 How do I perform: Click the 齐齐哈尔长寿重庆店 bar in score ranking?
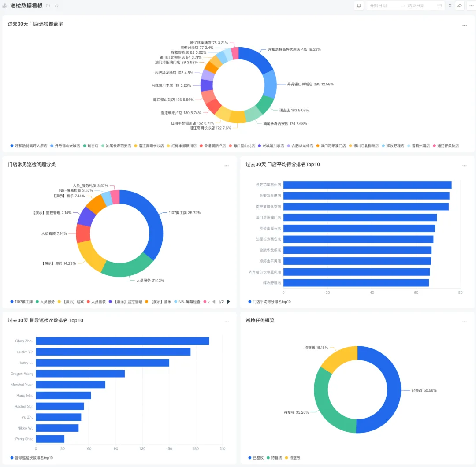point(357,272)
